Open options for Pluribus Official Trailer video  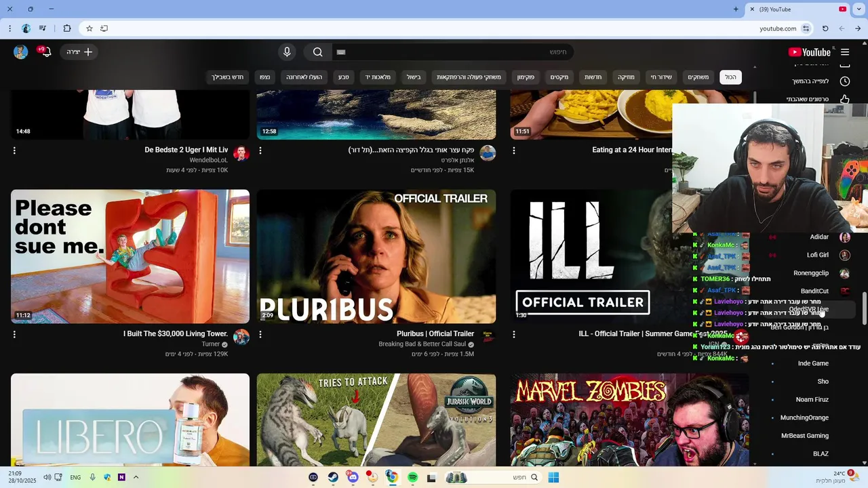260,334
